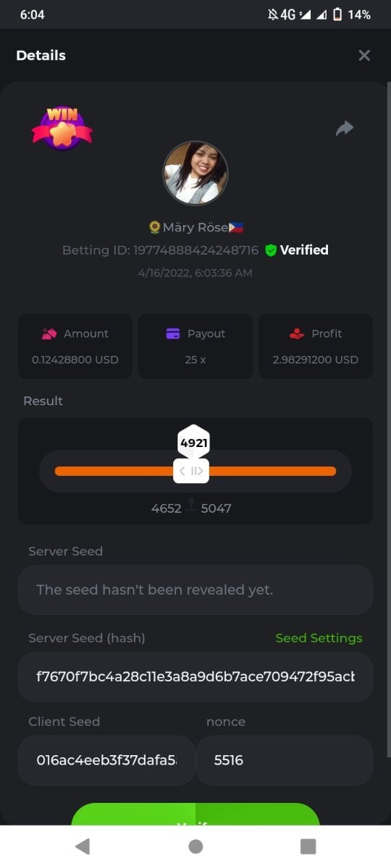Screen dimensions: 391x868
Task: Open Märy Röse profile picture
Action: (x=195, y=174)
